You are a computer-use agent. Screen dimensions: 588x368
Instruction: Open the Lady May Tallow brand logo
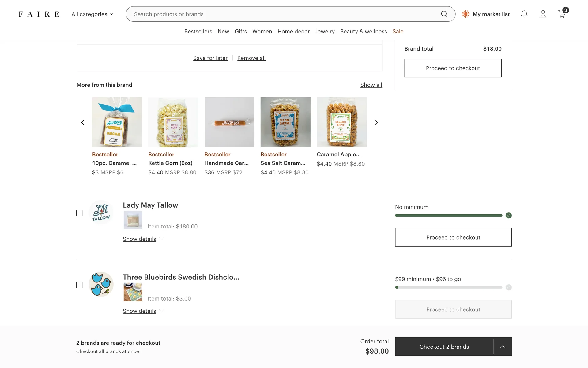click(101, 212)
